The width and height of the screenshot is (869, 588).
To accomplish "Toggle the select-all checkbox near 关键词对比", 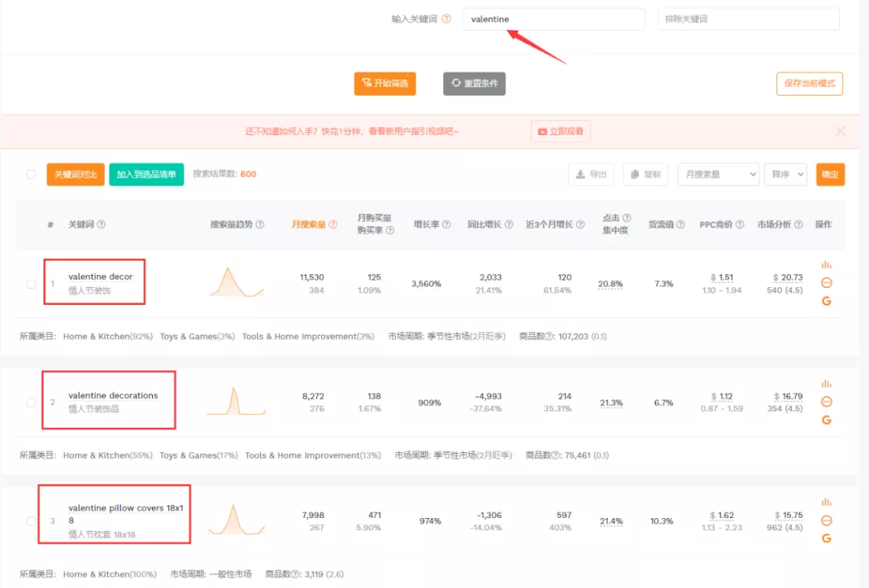I will (31, 174).
